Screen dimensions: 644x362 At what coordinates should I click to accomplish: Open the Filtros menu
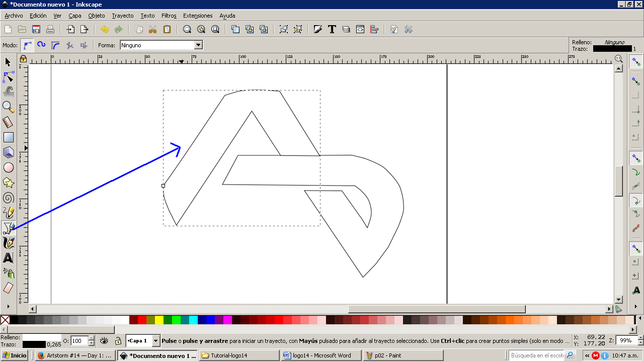click(x=169, y=16)
